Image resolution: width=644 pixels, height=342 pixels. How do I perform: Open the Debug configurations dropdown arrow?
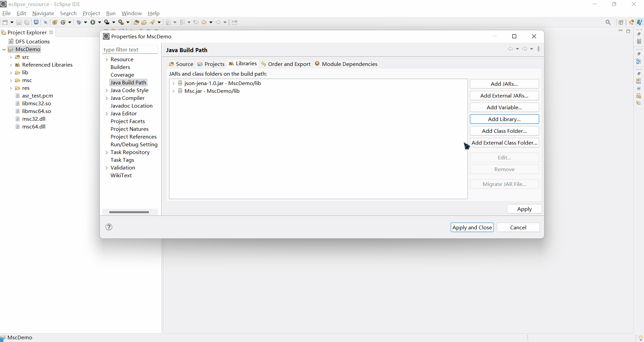[85, 22]
